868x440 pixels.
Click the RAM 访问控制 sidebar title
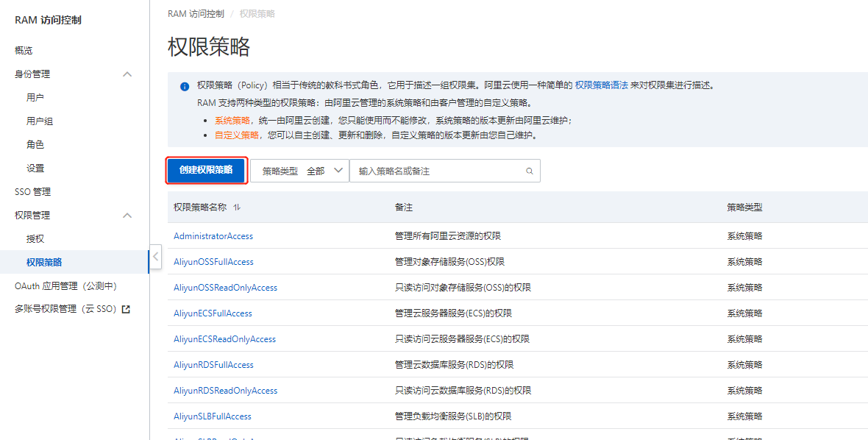point(48,21)
